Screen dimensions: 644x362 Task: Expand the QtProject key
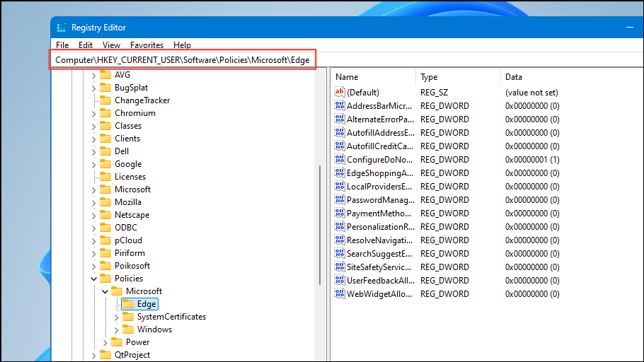point(93,356)
